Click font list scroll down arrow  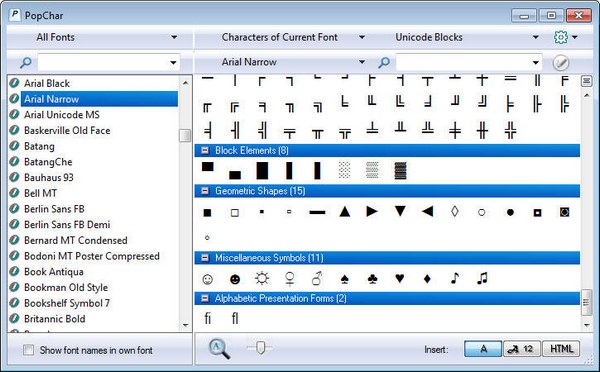(x=186, y=326)
